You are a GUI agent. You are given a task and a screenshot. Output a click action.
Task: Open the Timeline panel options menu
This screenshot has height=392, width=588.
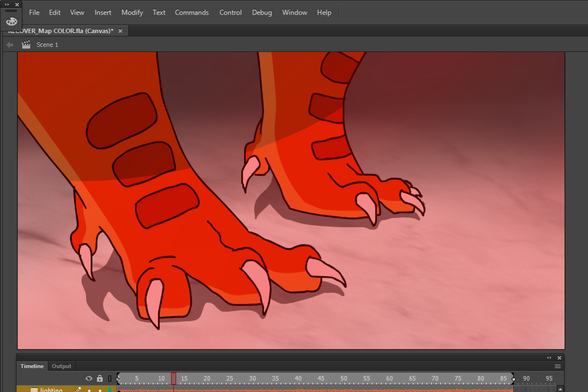[x=558, y=366]
